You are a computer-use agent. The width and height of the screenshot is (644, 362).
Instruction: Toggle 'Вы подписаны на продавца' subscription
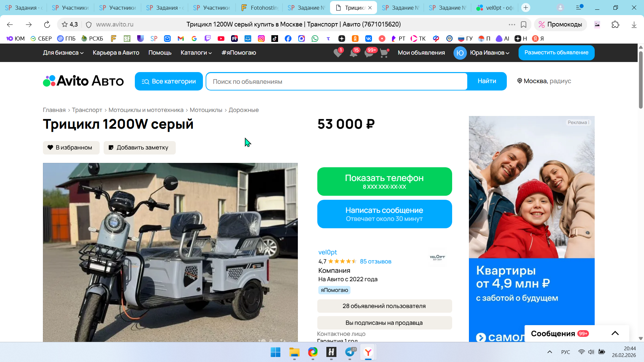tap(384, 323)
